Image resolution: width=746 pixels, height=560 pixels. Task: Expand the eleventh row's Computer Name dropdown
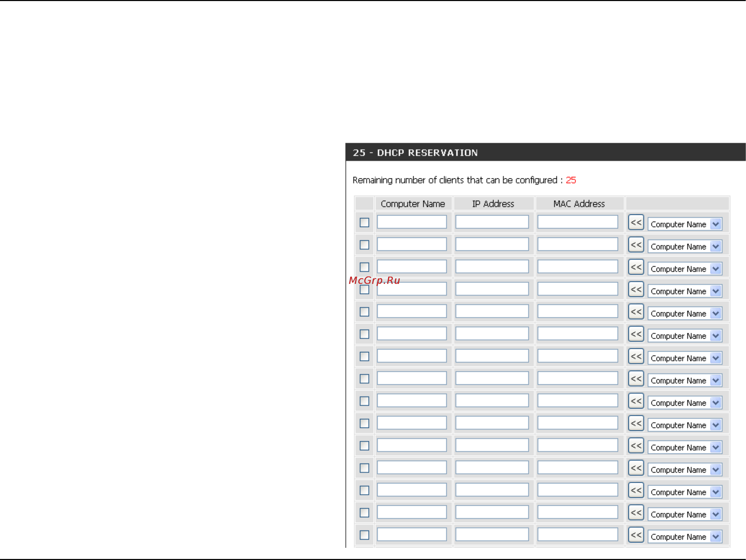685,447
